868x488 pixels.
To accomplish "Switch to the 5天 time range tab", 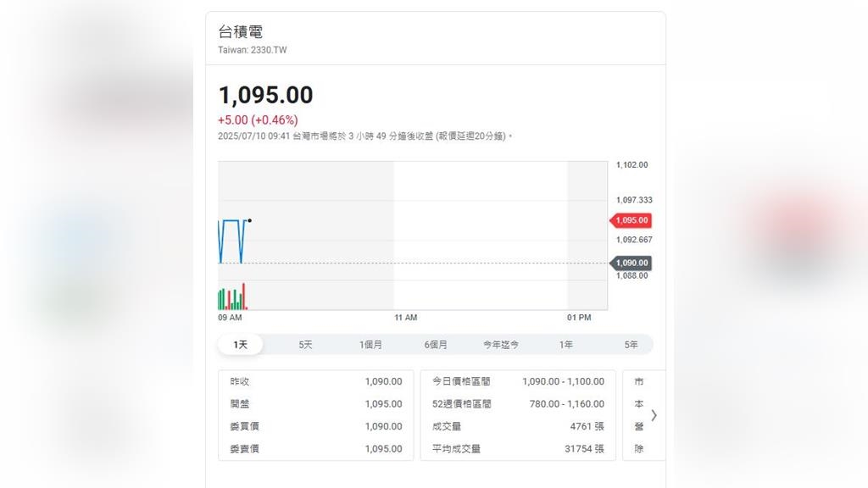I will [304, 344].
